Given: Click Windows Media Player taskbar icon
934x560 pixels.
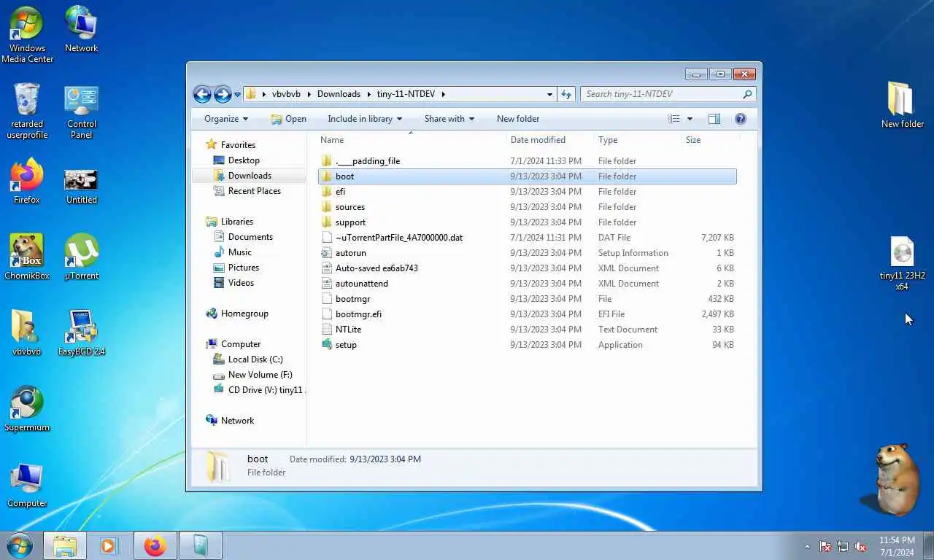Looking at the screenshot, I should [109, 545].
